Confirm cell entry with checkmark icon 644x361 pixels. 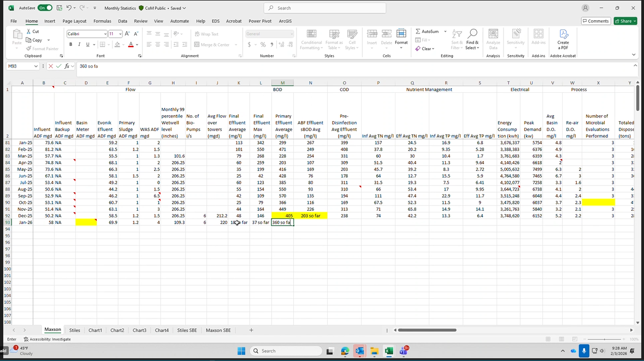(60, 66)
